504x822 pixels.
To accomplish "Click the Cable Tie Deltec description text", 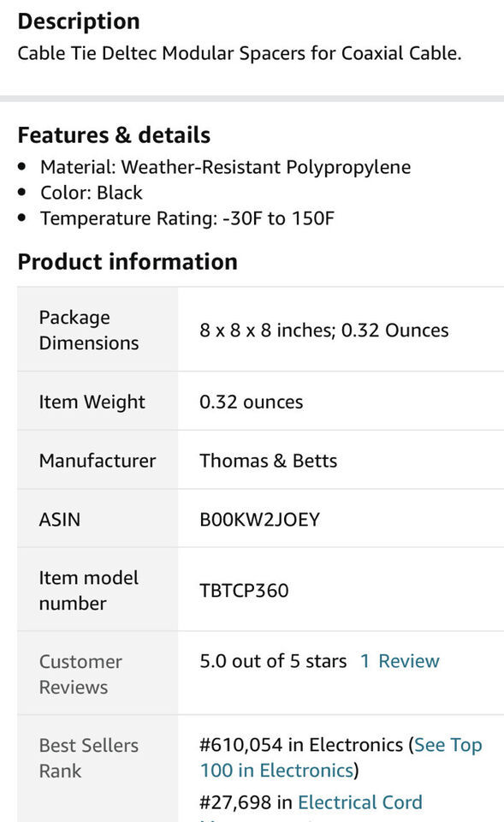I will (x=240, y=53).
